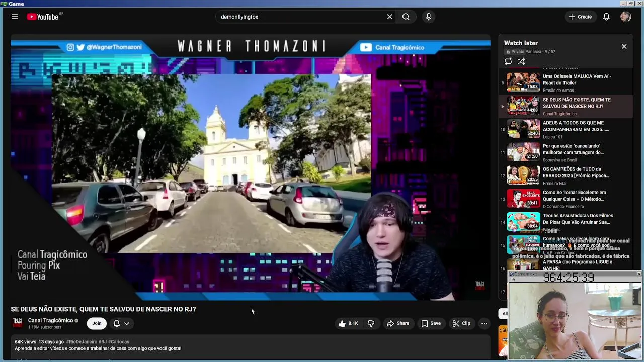Share the video
This screenshot has height=362, width=644.
[397, 323]
